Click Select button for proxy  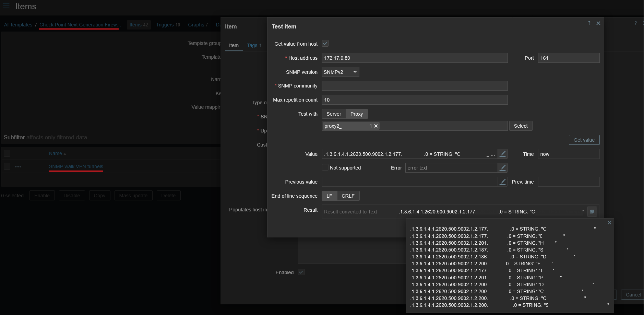(520, 126)
